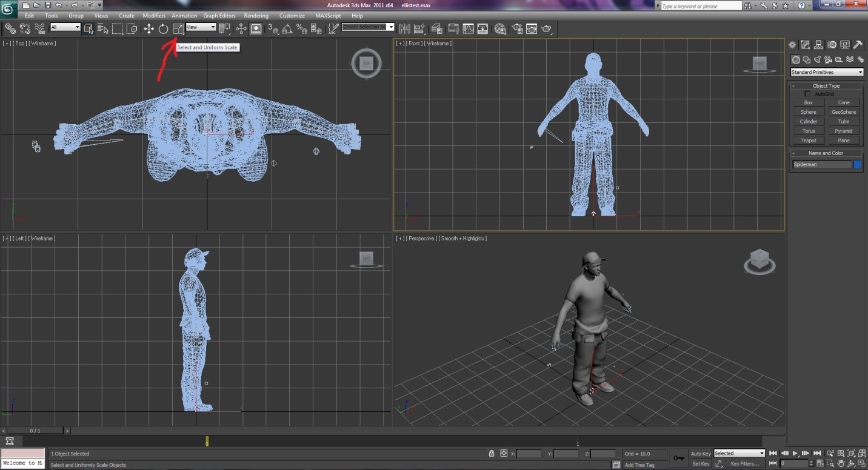Click the blue object color swatch

(858, 164)
